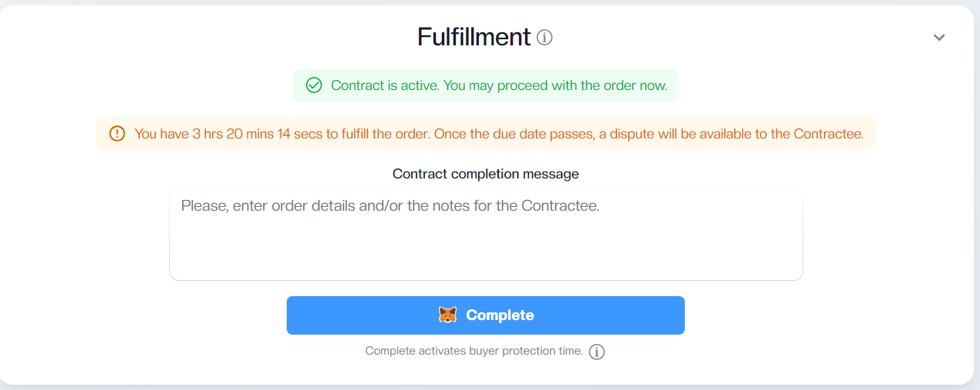Click 'Complete activates buyer protection time' text
Viewport: 980px width, 390px height.
coord(474,351)
